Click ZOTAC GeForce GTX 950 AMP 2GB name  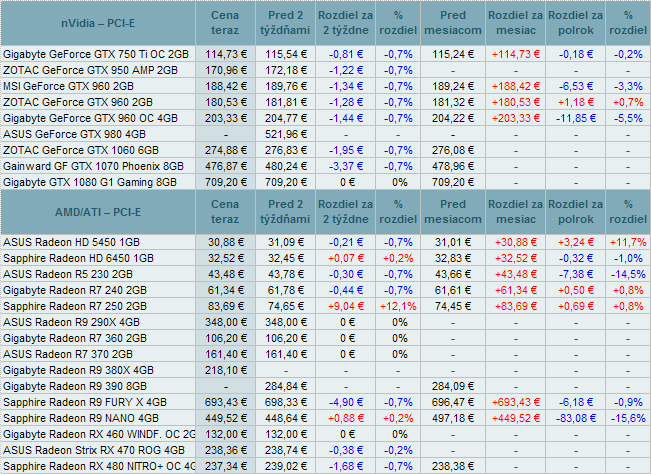tap(91, 70)
